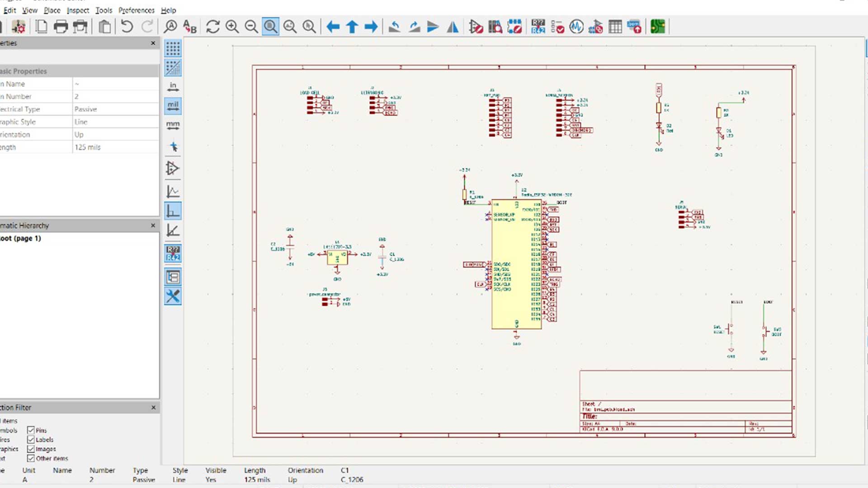Click the Plot schematic icon

(x=80, y=27)
